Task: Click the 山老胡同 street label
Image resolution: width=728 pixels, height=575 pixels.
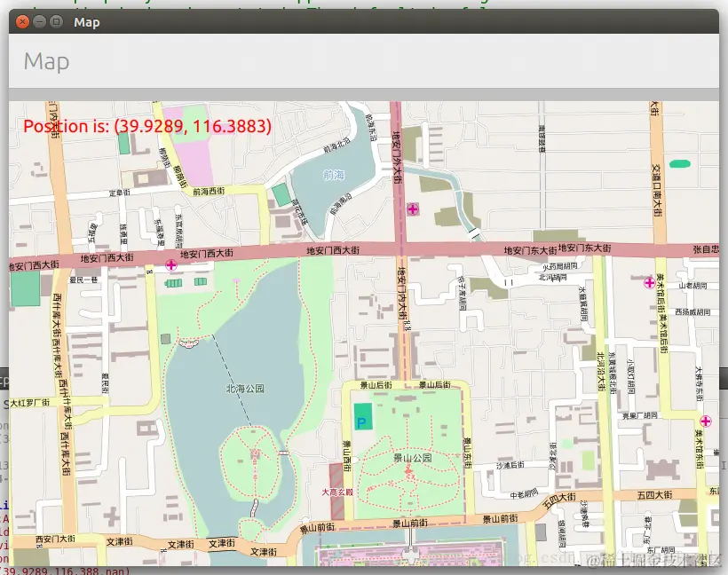Action: coord(692,286)
